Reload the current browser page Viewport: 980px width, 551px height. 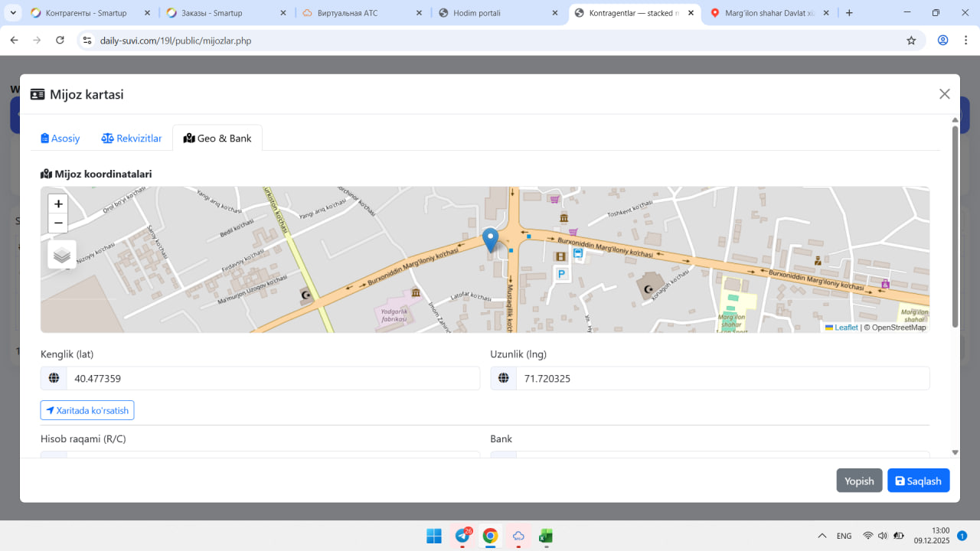[x=60, y=41]
